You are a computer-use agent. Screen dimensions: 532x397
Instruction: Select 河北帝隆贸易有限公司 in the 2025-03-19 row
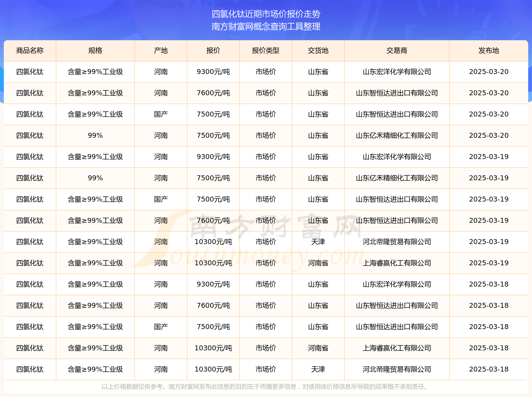tap(397, 242)
